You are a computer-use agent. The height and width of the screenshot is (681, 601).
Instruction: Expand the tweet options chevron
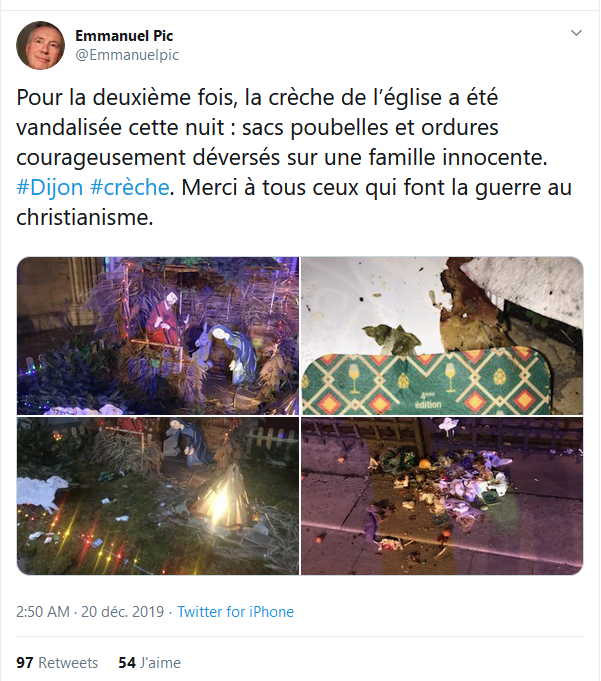[576, 33]
